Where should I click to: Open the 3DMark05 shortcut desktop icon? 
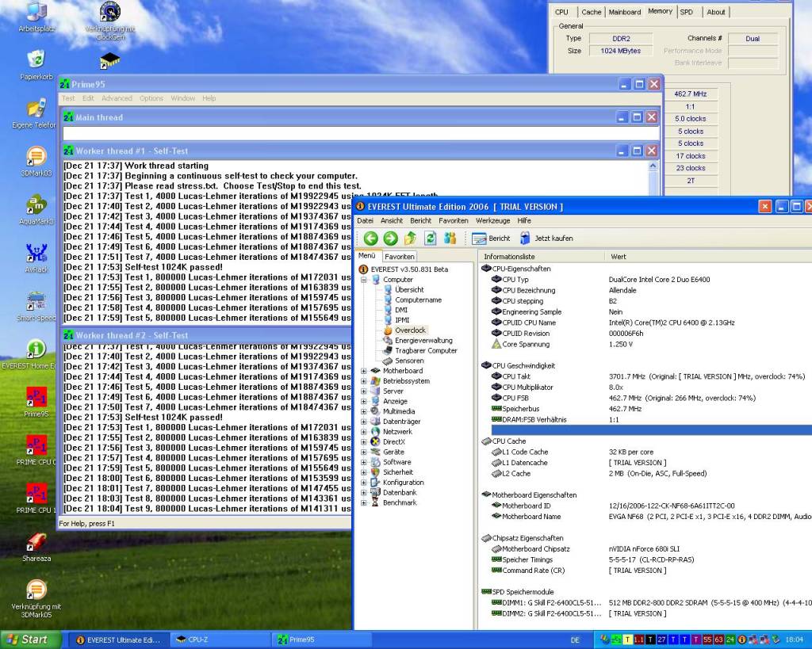tap(36, 599)
